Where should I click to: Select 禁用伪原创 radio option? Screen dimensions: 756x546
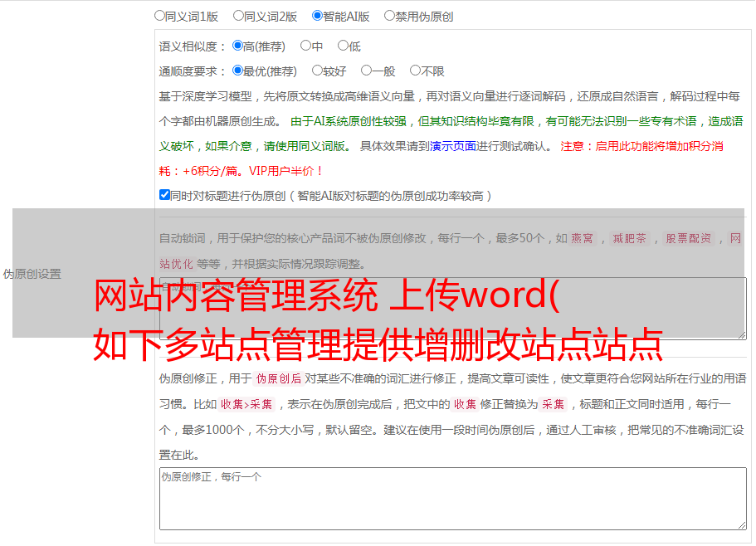[389, 16]
